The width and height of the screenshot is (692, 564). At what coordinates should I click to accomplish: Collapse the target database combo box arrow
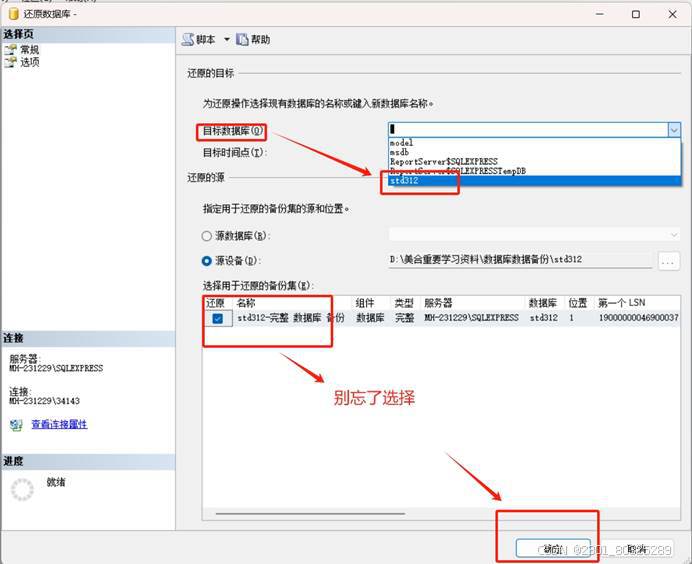pyautogui.click(x=674, y=130)
